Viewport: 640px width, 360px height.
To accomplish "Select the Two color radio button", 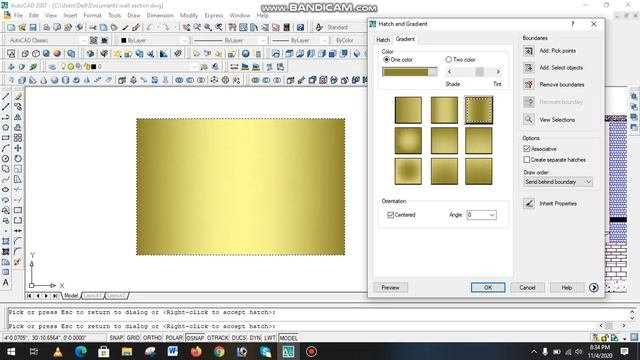I will click(449, 60).
